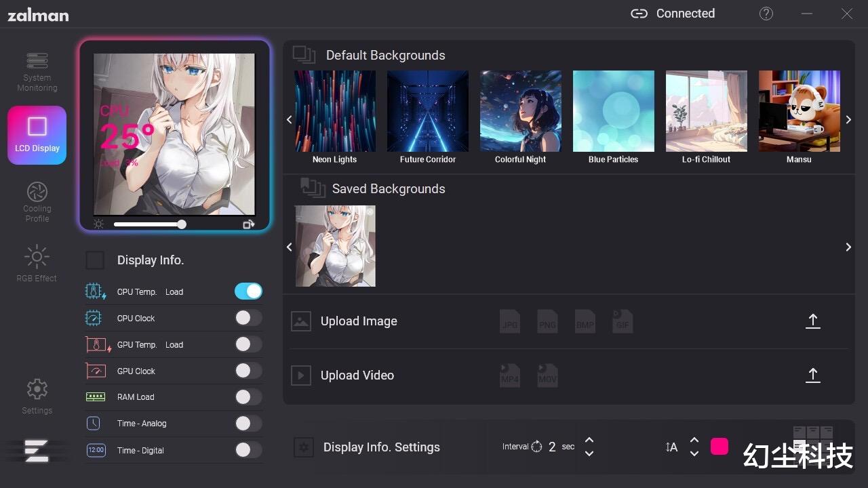Image resolution: width=868 pixels, height=488 pixels.
Task: Check the Display Info. checkbox
Action: coord(95,260)
